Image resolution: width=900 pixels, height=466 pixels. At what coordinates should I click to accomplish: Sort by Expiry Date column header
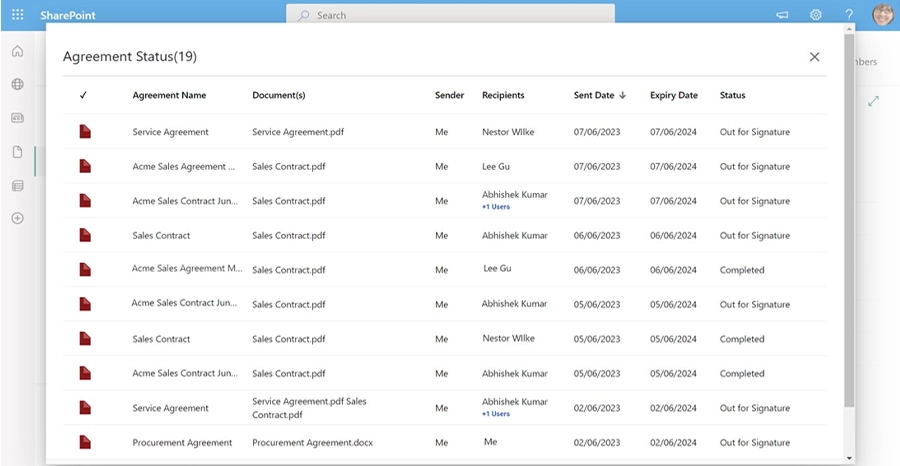click(674, 95)
